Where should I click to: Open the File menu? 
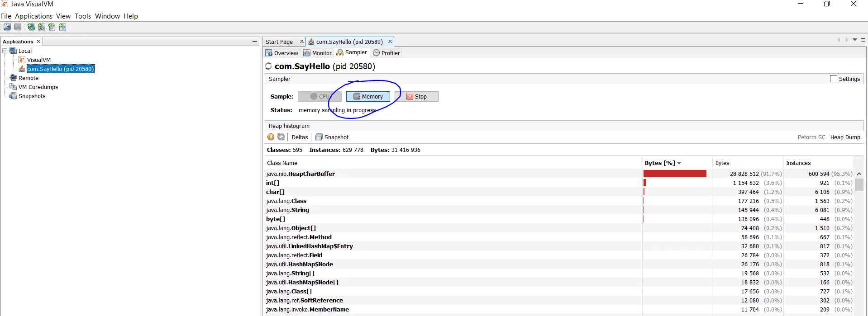(x=6, y=16)
